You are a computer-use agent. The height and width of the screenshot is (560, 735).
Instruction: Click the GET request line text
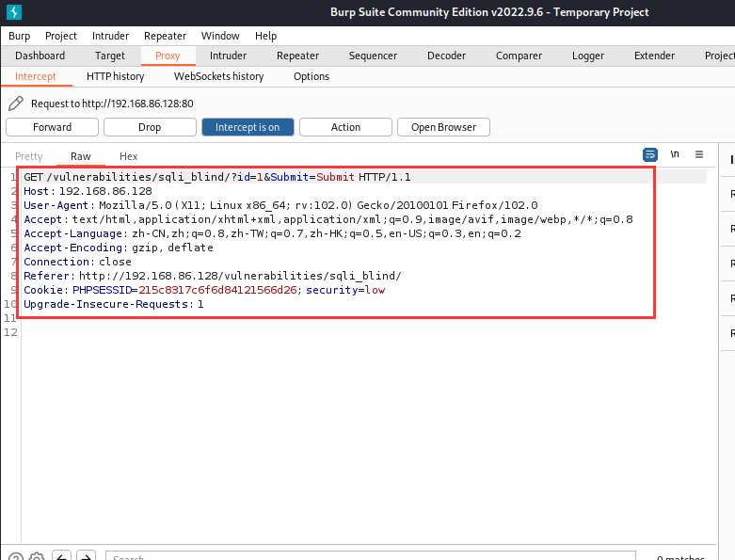(217, 177)
